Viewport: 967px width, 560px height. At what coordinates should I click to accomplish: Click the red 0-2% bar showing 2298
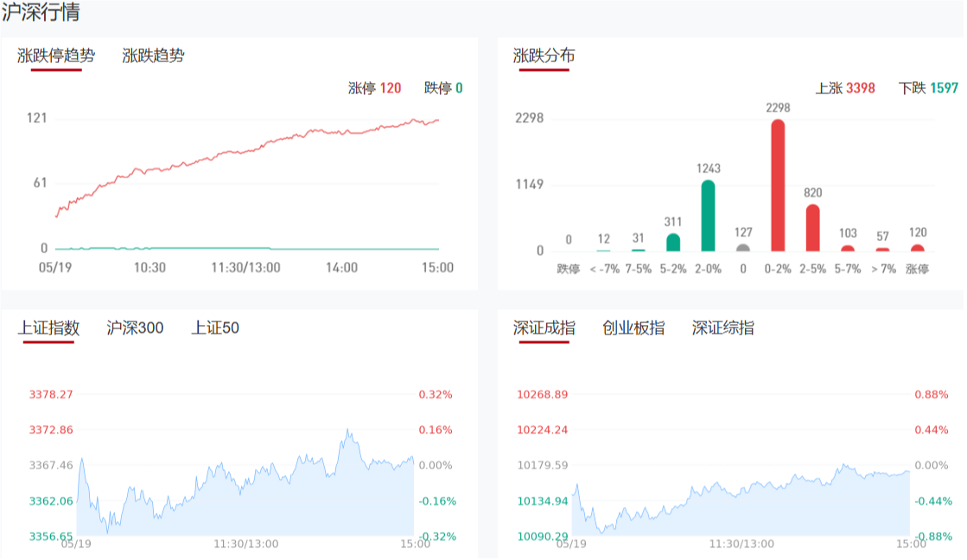click(778, 185)
